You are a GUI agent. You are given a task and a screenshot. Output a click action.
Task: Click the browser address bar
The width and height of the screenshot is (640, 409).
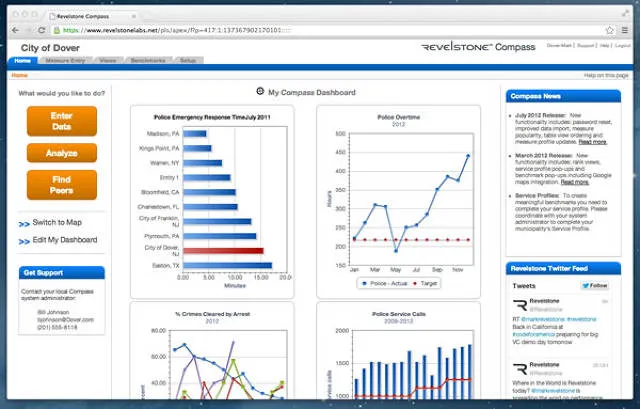tap(327, 30)
